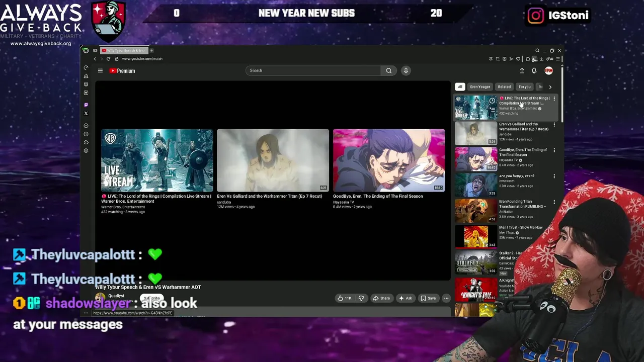644x362 pixels.
Task: Click the Opera GX logo menu
Action: point(86,50)
